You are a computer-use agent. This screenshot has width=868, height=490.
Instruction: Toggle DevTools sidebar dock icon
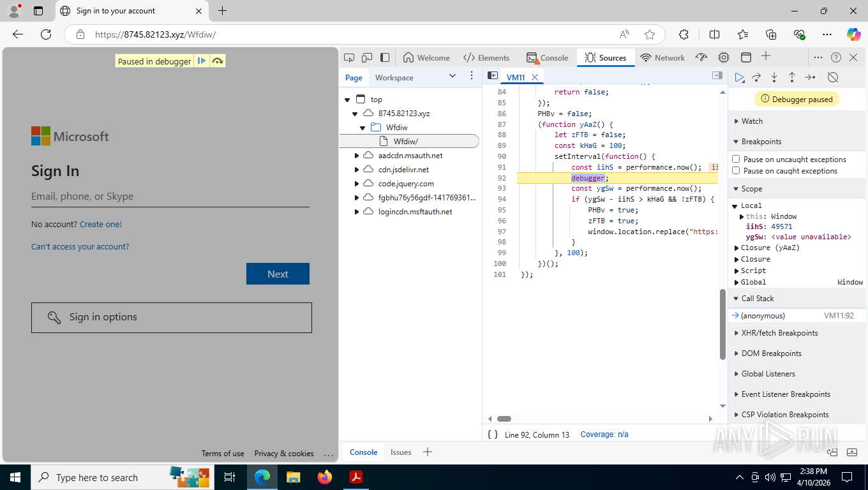tap(385, 57)
